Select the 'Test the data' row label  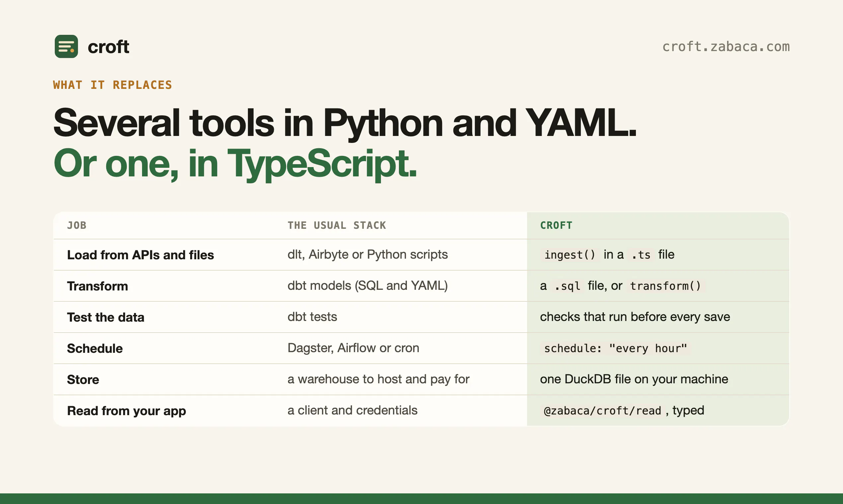[106, 317]
